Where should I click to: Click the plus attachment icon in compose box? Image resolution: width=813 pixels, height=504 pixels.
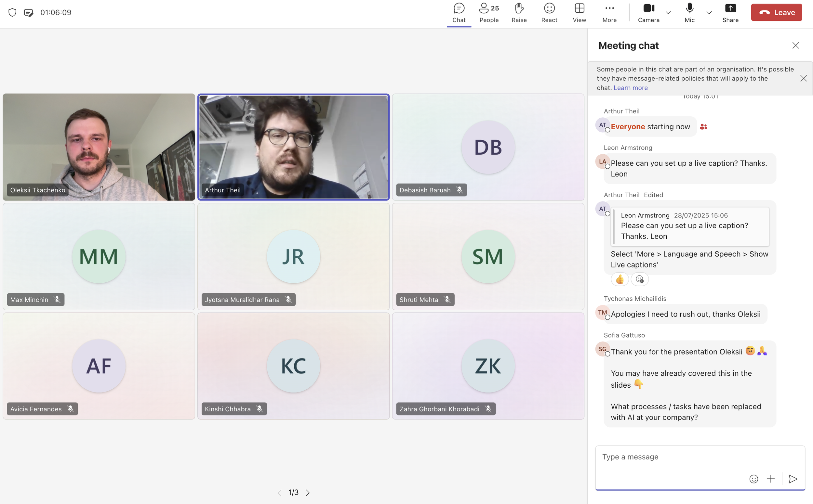pyautogui.click(x=770, y=479)
